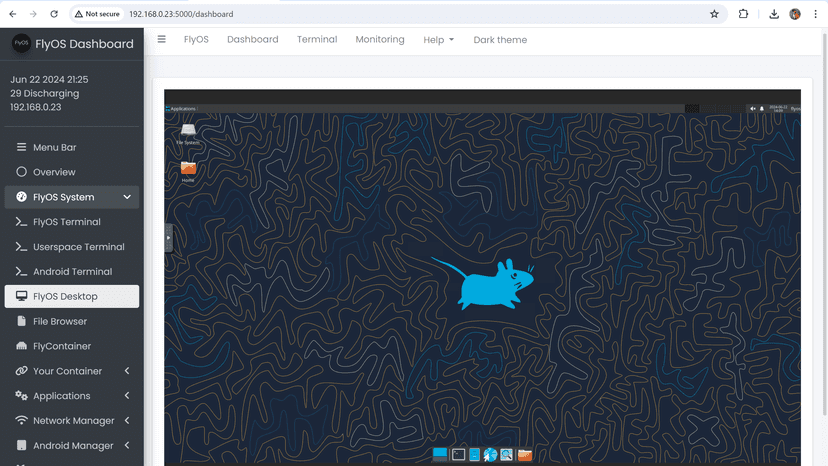This screenshot has height=466, width=828.
Task: Expand the Android Manager submenu
Action: click(72, 445)
